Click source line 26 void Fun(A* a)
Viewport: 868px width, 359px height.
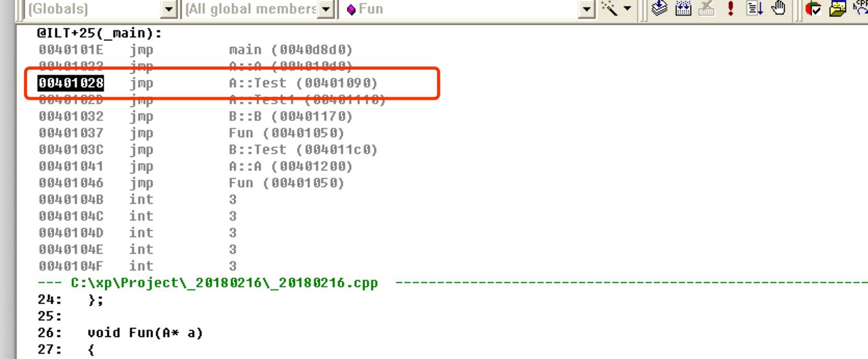(x=144, y=333)
